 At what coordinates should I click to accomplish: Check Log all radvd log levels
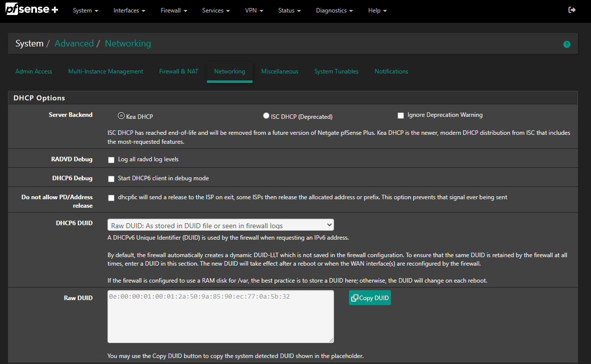pos(111,160)
